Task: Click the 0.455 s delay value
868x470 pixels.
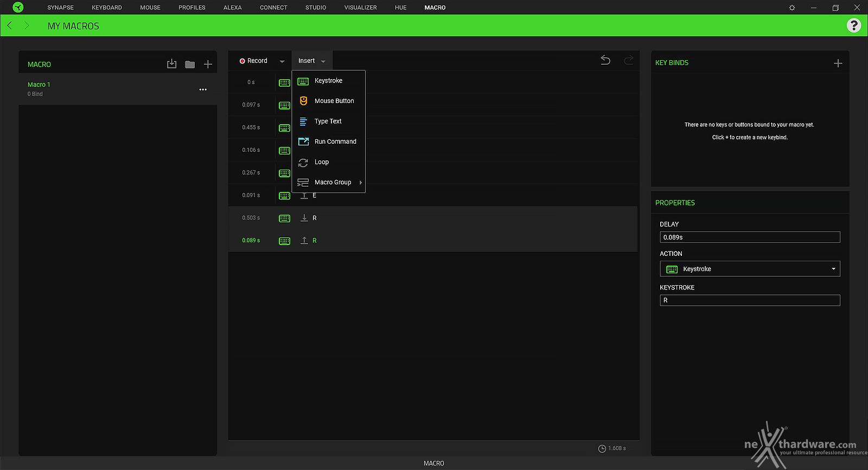Action: click(251, 127)
